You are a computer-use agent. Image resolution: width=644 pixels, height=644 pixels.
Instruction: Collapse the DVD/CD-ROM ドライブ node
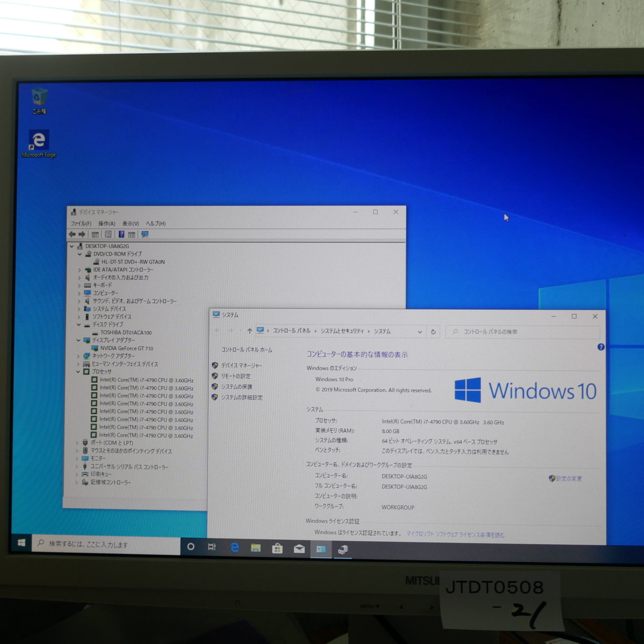pos(80,254)
